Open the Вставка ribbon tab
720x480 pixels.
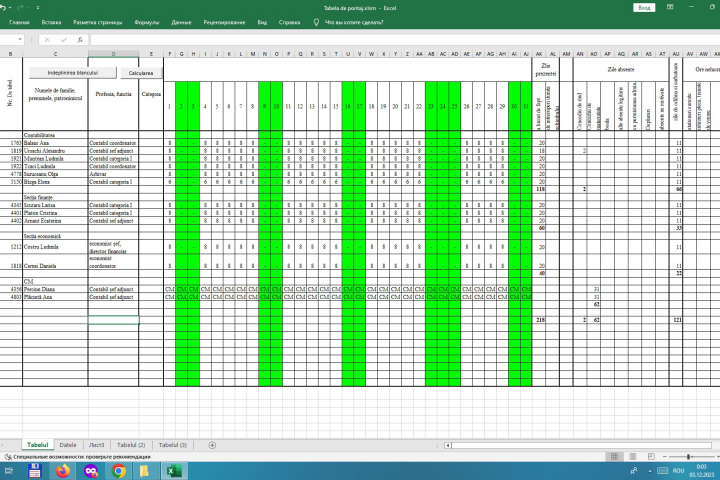(x=51, y=22)
